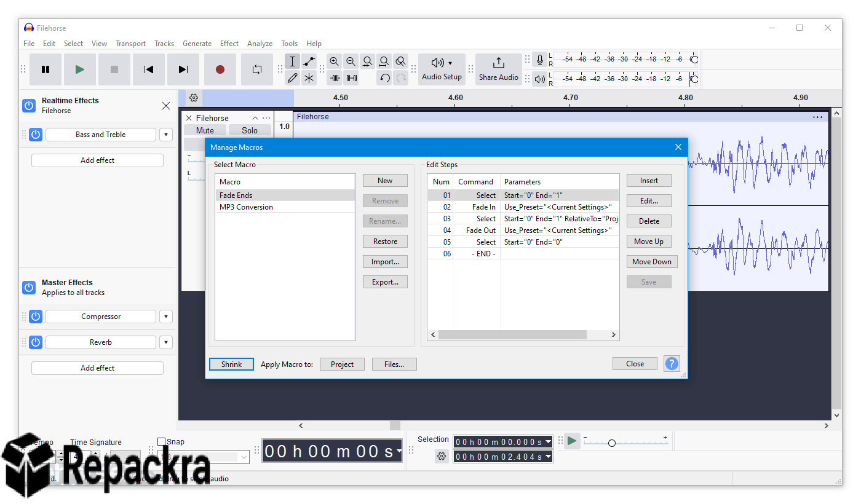Open Filehorse track menu ellipsis
861x504 pixels.
tap(266, 118)
